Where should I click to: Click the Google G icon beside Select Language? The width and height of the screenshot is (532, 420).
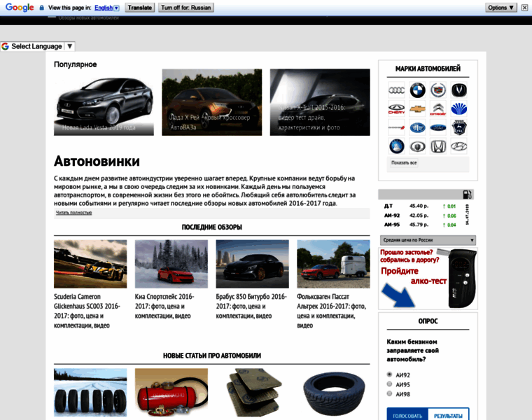[5, 46]
